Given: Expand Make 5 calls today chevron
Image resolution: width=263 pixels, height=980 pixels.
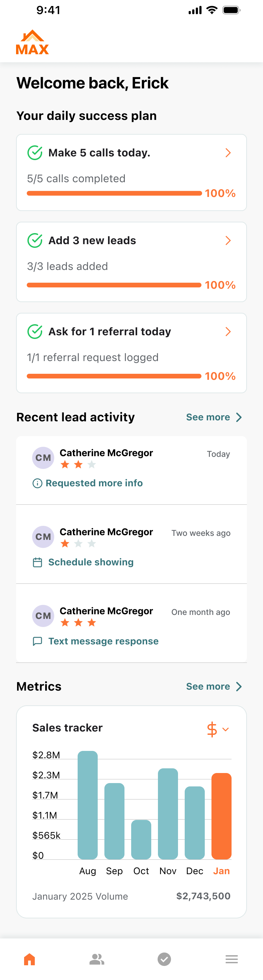Looking at the screenshot, I should tap(228, 153).
